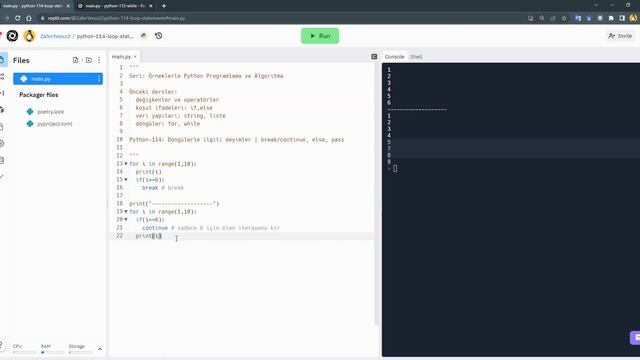This screenshot has width=640, height=360.
Task: Select the python-114-loop-stat repl name
Action: pos(105,36)
